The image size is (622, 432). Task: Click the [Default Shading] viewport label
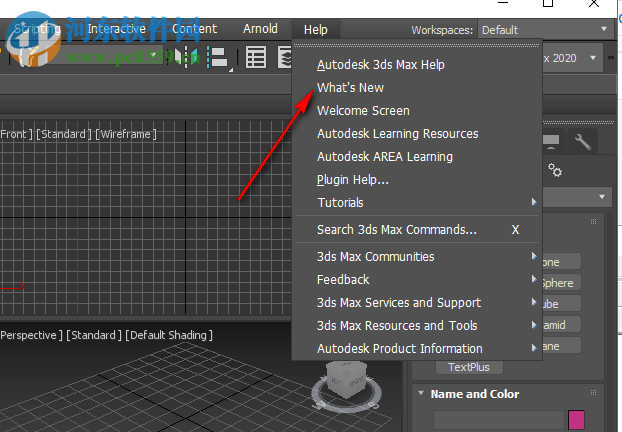[x=169, y=335]
